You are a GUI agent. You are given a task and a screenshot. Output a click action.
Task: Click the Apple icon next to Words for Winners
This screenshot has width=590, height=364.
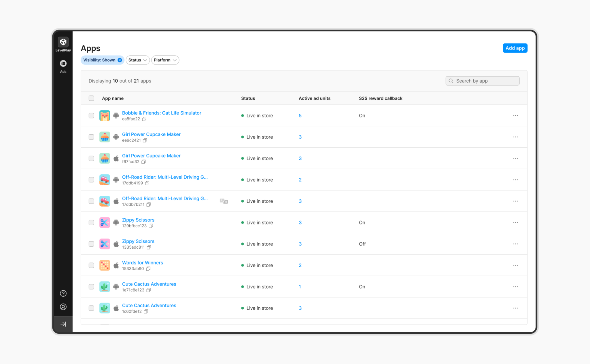(116, 265)
